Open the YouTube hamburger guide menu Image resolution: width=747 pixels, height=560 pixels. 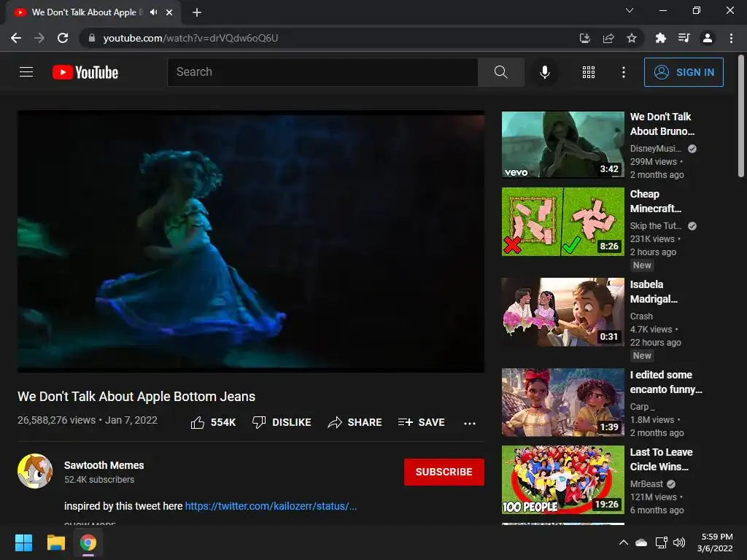(26, 72)
